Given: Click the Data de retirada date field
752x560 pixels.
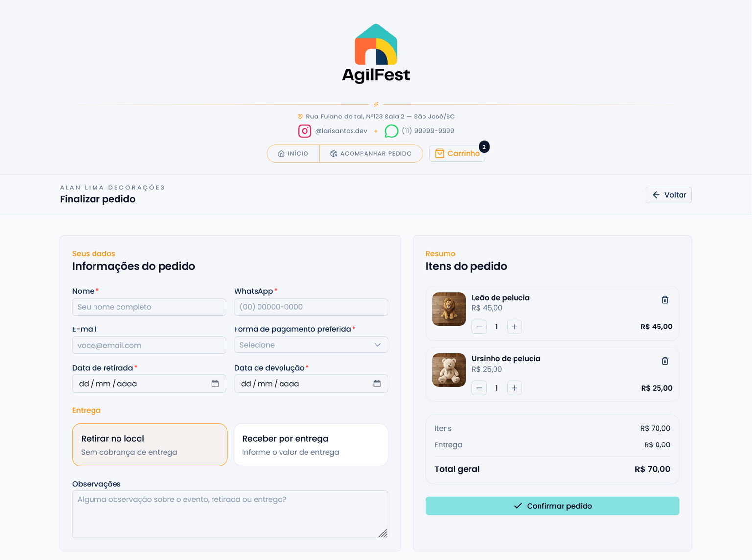Looking at the screenshot, I should (149, 383).
